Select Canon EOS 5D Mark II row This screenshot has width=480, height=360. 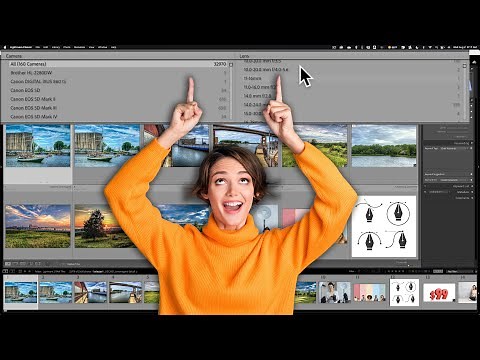118,99
